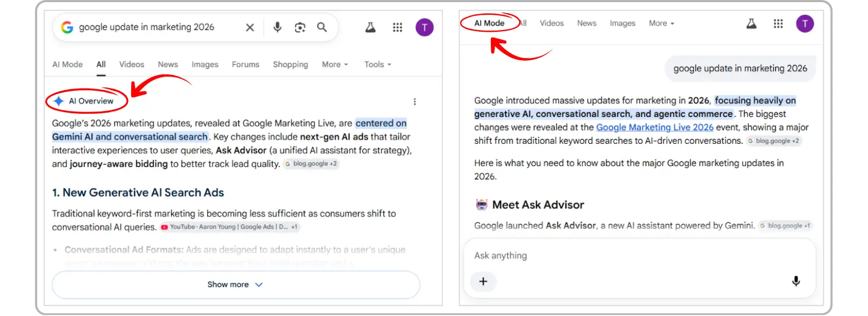
Task: Open Google Lens image search icon
Action: click(300, 27)
